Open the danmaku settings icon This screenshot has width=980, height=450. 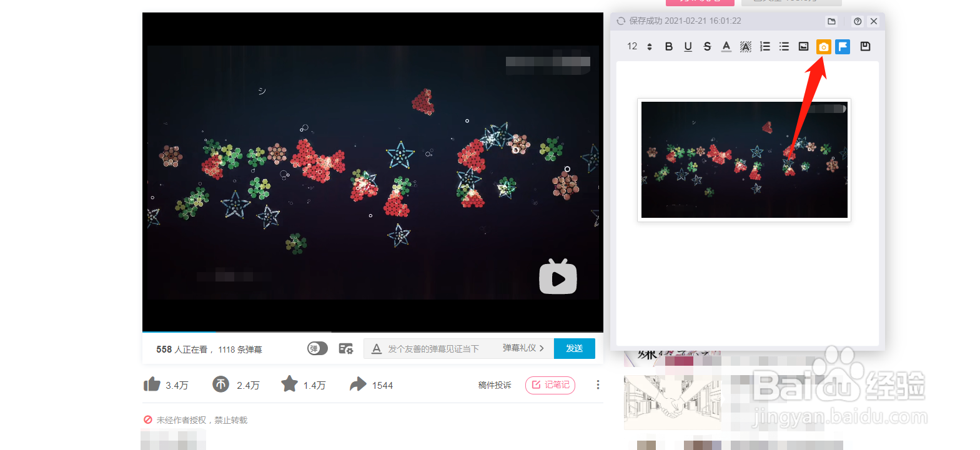pos(346,348)
